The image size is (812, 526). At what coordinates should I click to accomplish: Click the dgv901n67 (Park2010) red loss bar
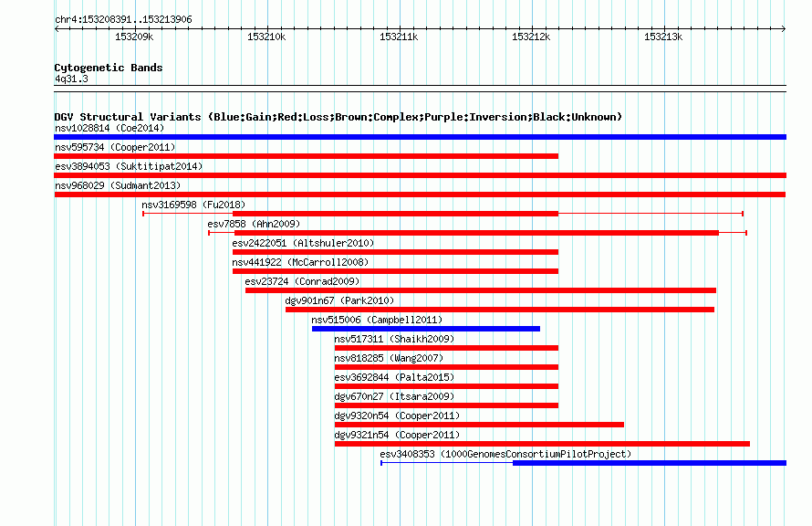click(x=500, y=310)
